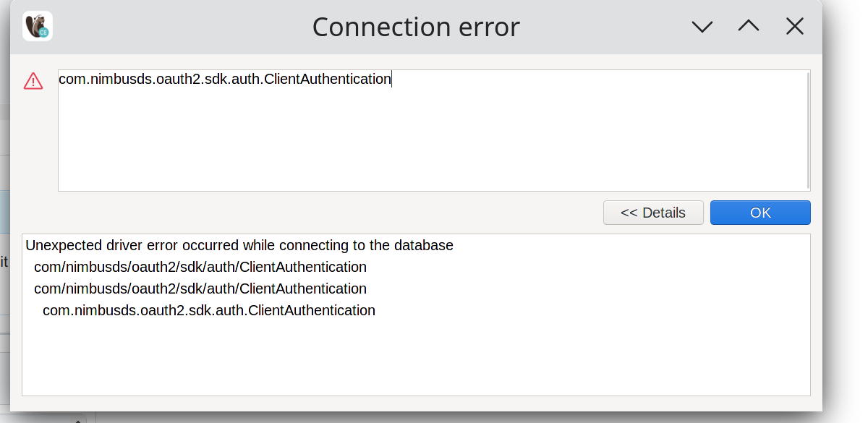This screenshot has height=423, width=868.
Task: Click the up chevron in the title bar
Action: pos(748,26)
